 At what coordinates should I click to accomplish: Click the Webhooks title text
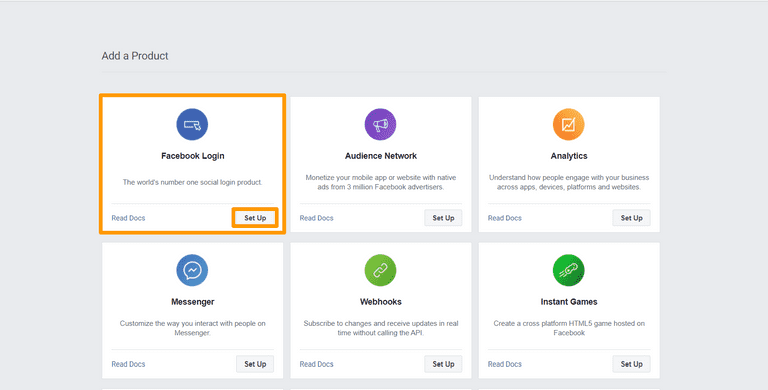click(381, 302)
